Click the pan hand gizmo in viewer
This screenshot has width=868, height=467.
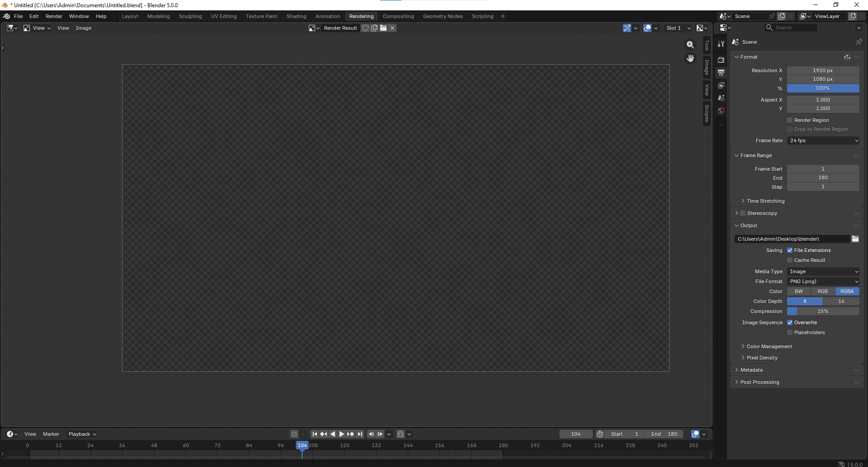point(690,58)
